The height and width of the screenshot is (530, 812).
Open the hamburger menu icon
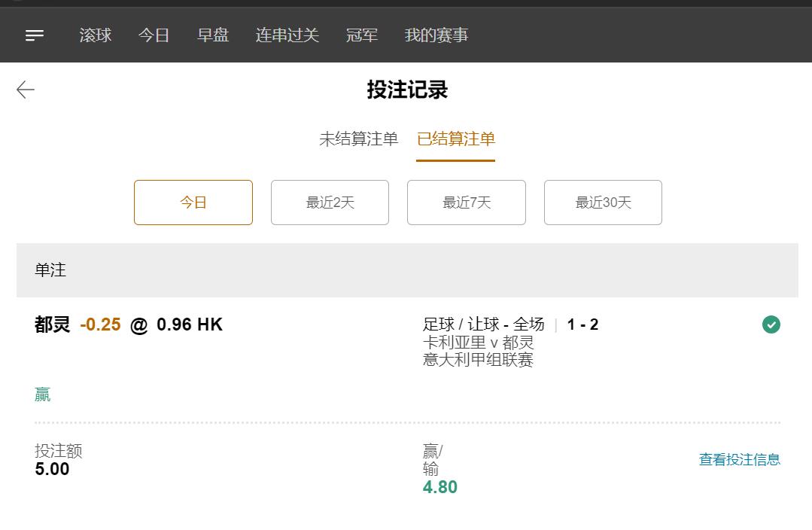[35, 35]
